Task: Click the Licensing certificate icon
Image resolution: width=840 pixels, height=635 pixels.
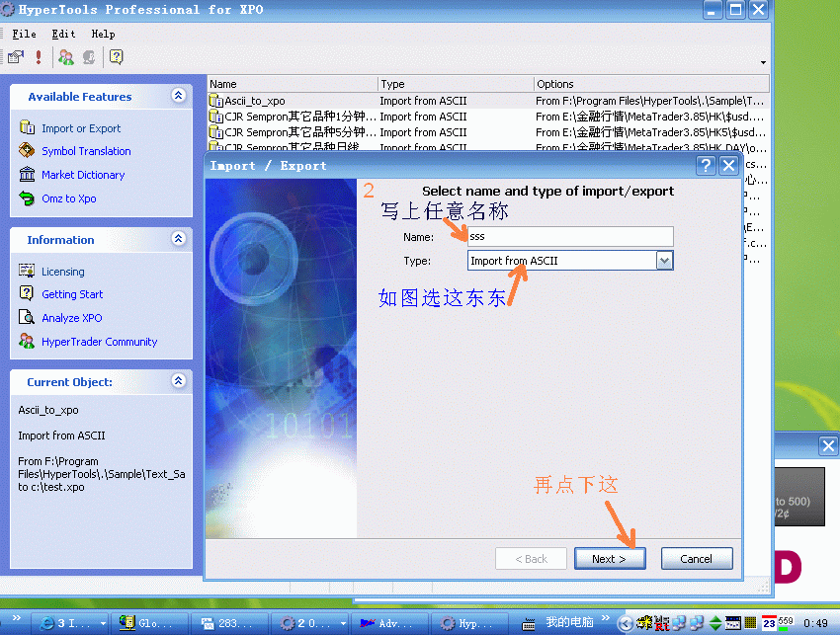Action: [27, 271]
